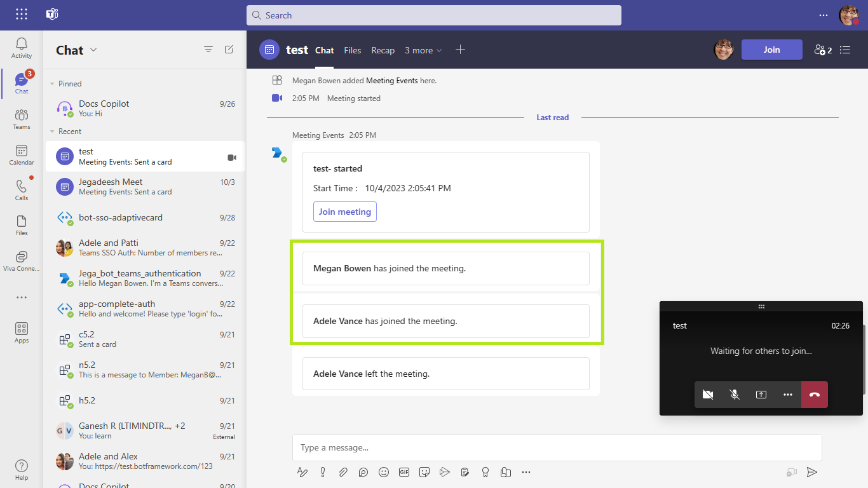This screenshot has height=488, width=868.
Task: Open the Apps store icon
Action: (22, 332)
